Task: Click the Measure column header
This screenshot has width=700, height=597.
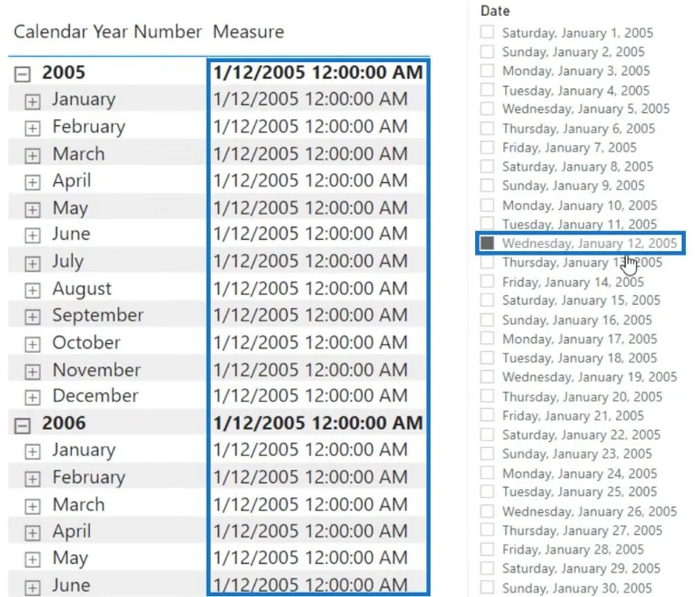Action: point(248,32)
